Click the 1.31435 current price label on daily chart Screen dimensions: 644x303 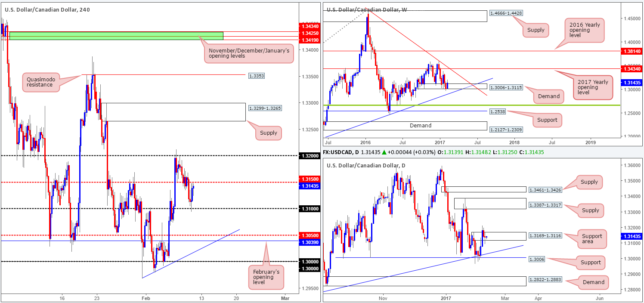point(631,236)
